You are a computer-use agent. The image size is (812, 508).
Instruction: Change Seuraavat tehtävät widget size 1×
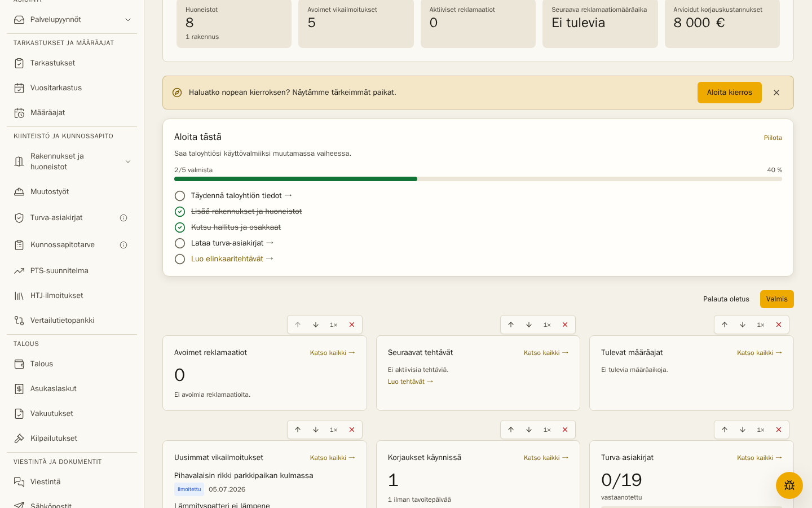point(547,325)
